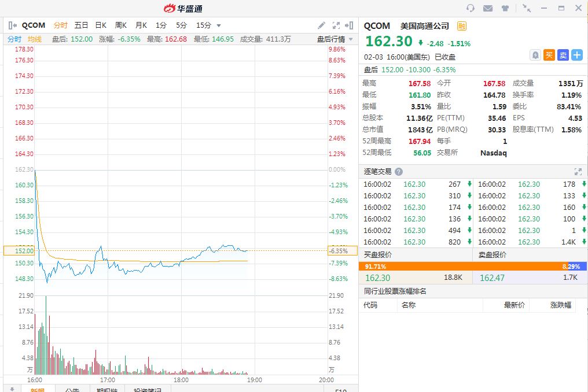Switch to 日K daily candlestick chart

(101, 25)
